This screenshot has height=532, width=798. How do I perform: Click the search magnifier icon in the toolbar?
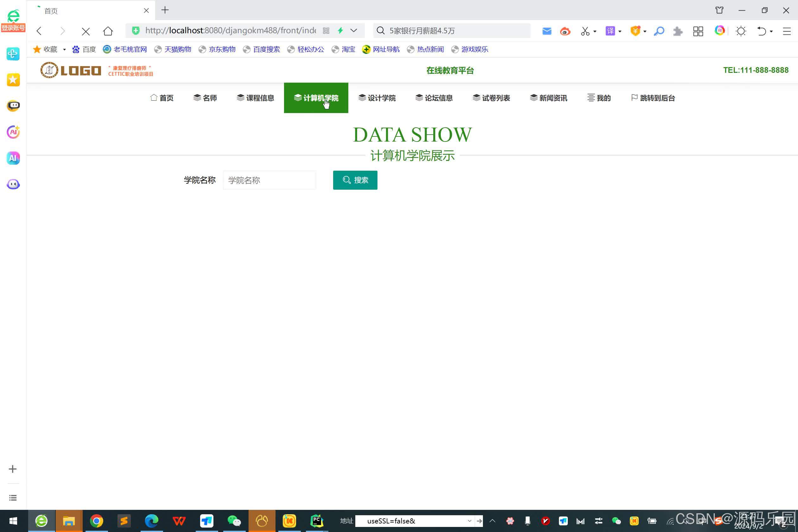(x=659, y=31)
